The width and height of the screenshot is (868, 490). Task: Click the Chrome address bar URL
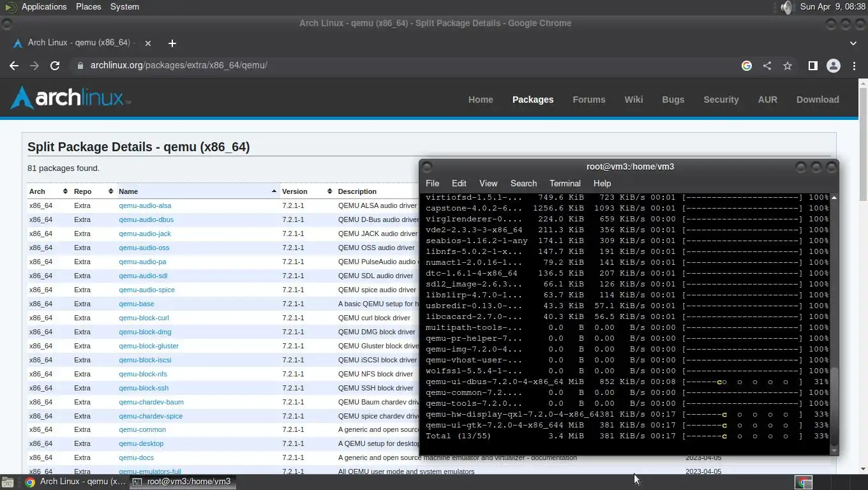click(179, 66)
